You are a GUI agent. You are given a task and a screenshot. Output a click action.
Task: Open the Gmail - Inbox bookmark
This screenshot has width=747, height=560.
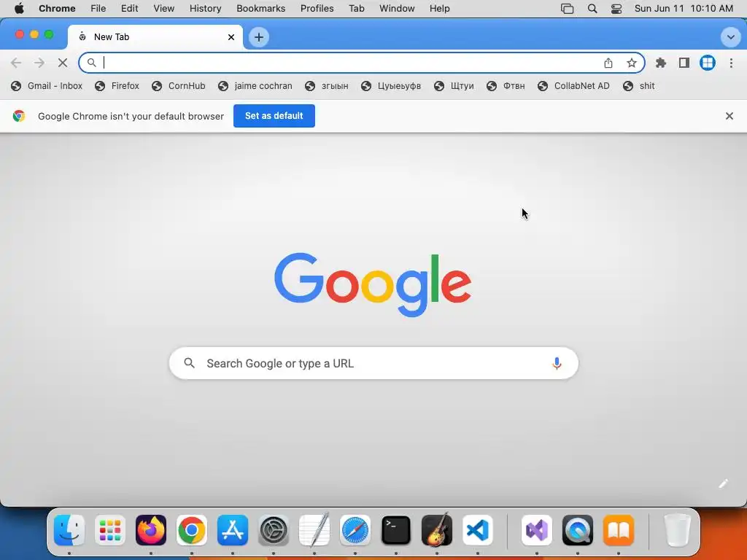tap(47, 86)
